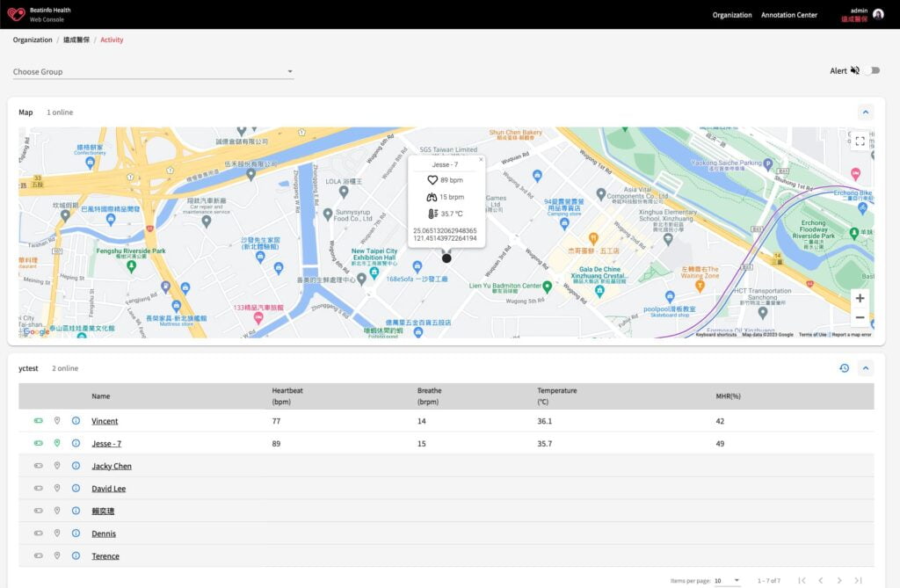900x588 pixels.
Task: Enter fullscreen mode on the map
Action: (860, 141)
